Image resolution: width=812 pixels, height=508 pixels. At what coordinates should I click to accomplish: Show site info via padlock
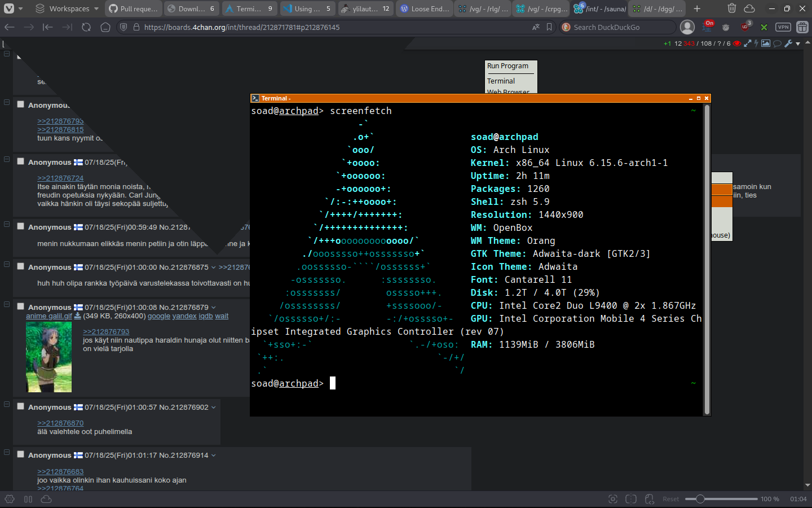136,27
